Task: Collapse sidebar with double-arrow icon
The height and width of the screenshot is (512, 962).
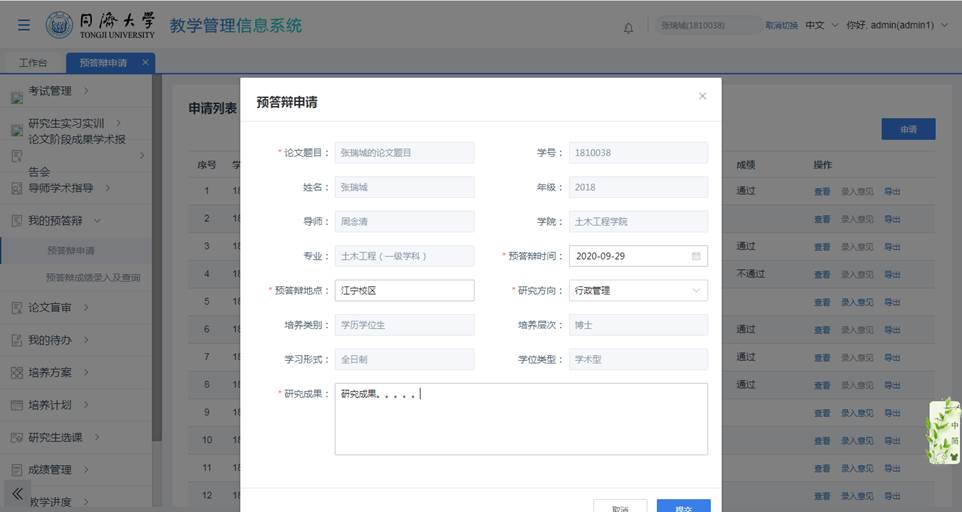Action: 17,493
